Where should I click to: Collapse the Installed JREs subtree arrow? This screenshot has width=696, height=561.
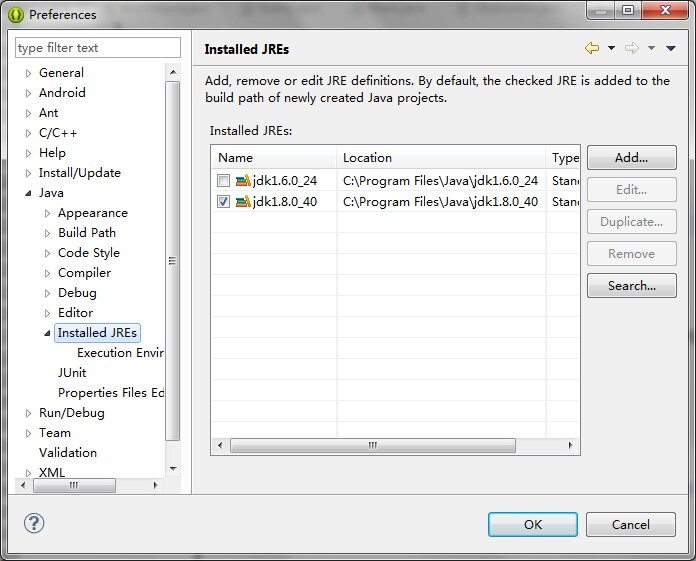[x=47, y=333]
